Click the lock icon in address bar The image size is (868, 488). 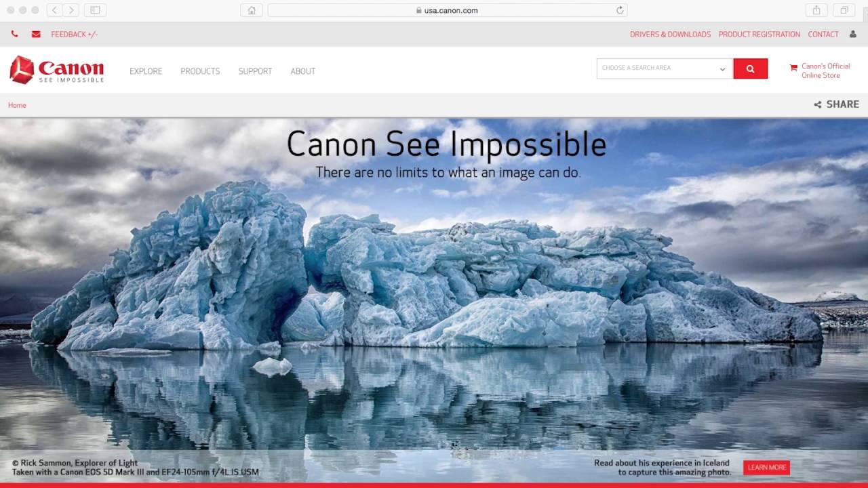click(x=419, y=10)
